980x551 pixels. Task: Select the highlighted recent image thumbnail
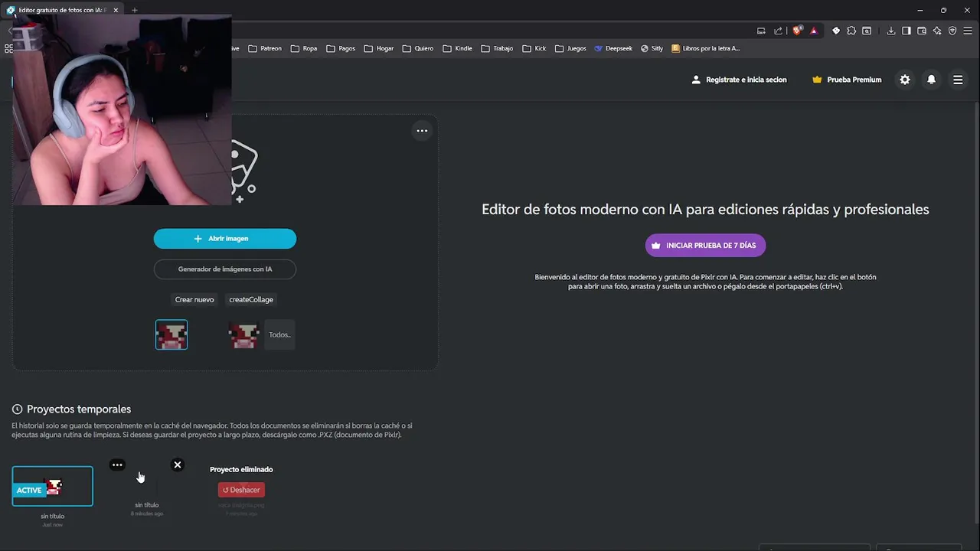tap(171, 334)
